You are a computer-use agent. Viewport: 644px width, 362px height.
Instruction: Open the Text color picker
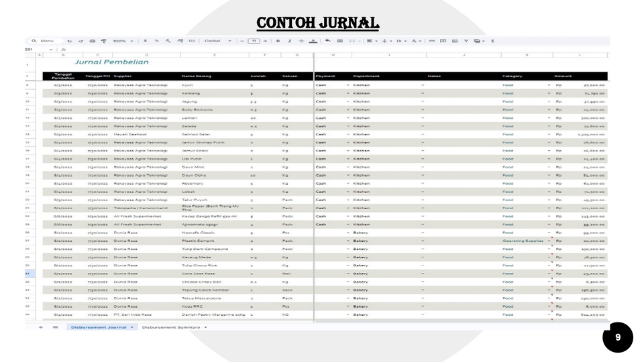tap(313, 41)
